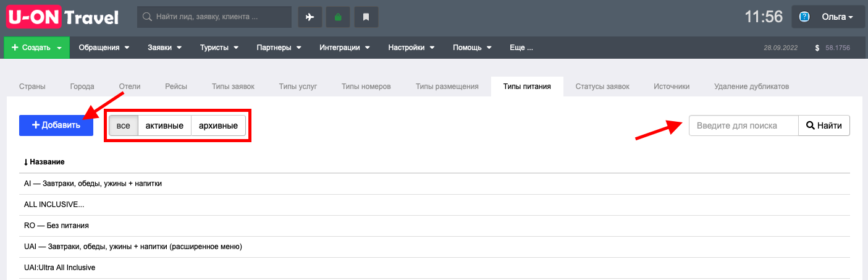The width and height of the screenshot is (868, 280).
Task: Switch to the Типы размещения tab
Action: click(447, 87)
